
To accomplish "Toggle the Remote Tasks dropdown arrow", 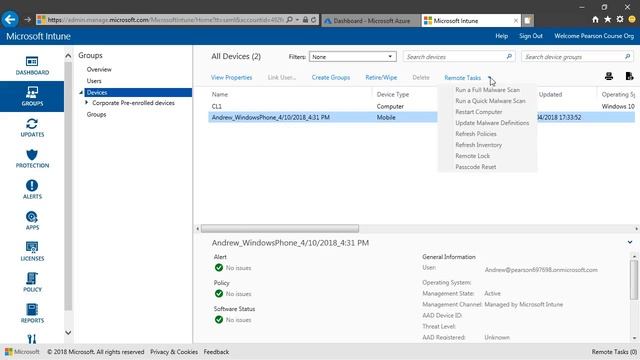I will [489, 78].
